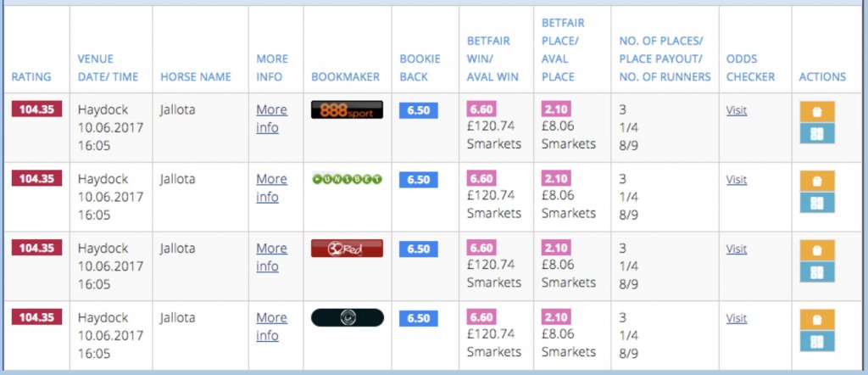This screenshot has width=868, height=375.
Task: Click the blue calculator icon in 32Red row
Action: point(817,272)
